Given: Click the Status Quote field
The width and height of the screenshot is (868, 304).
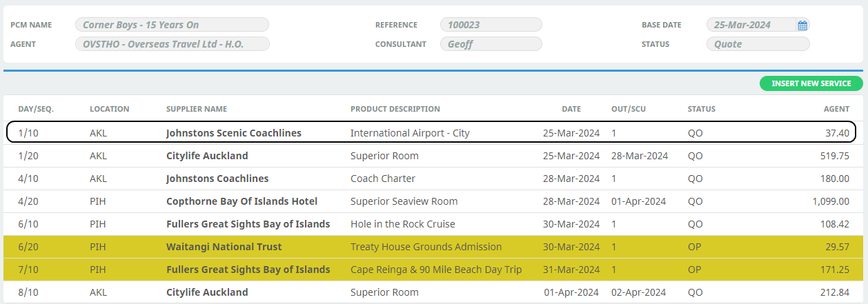Looking at the screenshot, I should point(757,44).
